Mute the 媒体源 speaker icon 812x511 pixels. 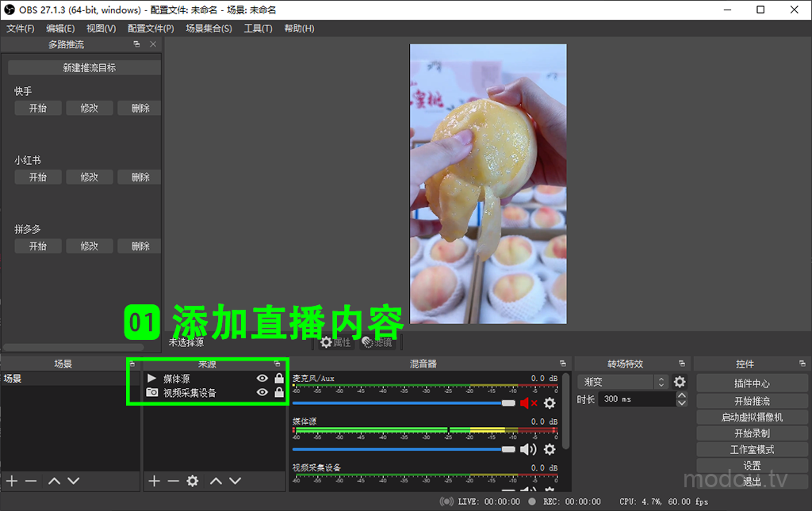point(528,450)
